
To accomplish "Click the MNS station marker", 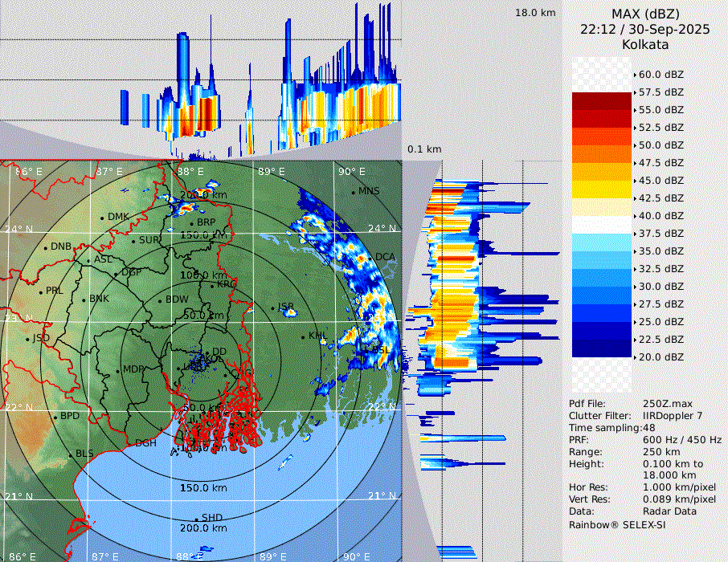I will coord(353,192).
